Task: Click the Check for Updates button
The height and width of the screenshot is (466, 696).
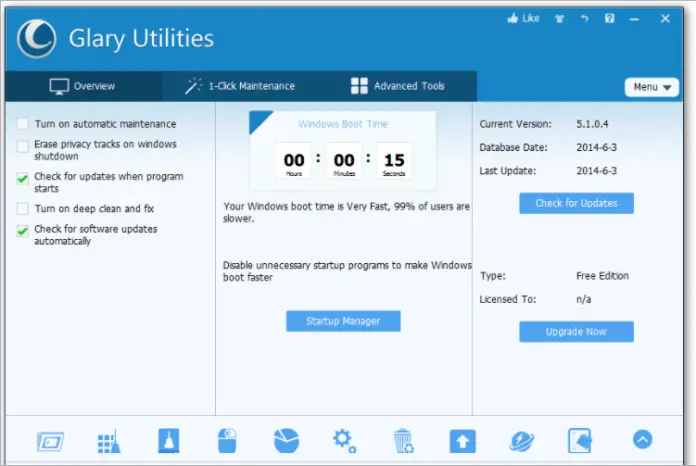Action: (576, 203)
